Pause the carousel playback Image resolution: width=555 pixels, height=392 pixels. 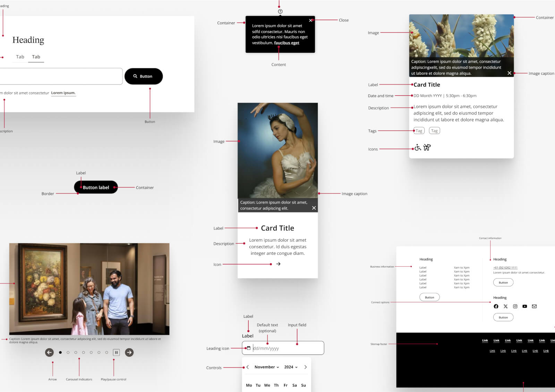point(116,352)
